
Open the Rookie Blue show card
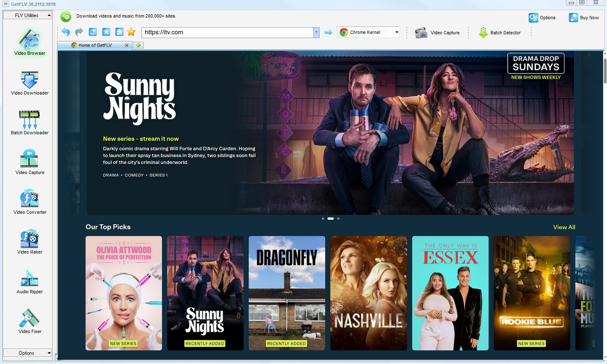coord(532,293)
